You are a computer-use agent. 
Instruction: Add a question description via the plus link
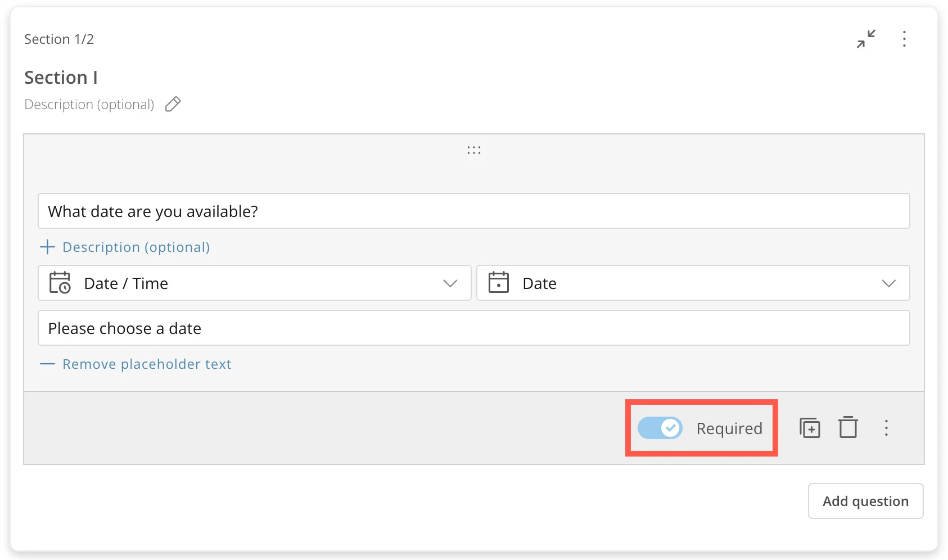(x=125, y=247)
